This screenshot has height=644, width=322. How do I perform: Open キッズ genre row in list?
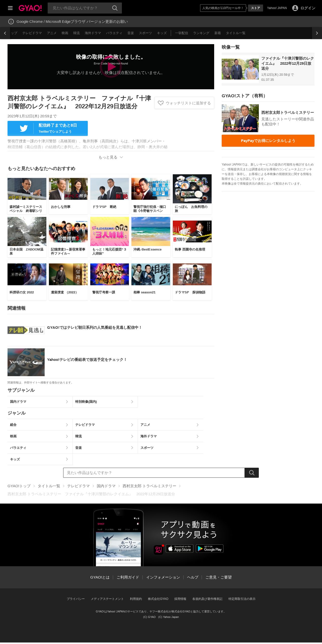[40, 459]
